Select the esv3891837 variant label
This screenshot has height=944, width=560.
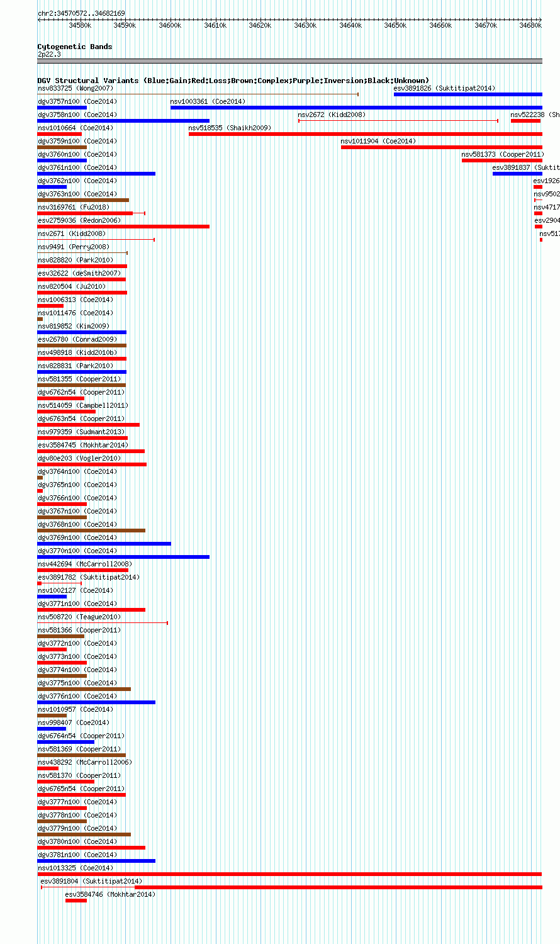click(526, 167)
